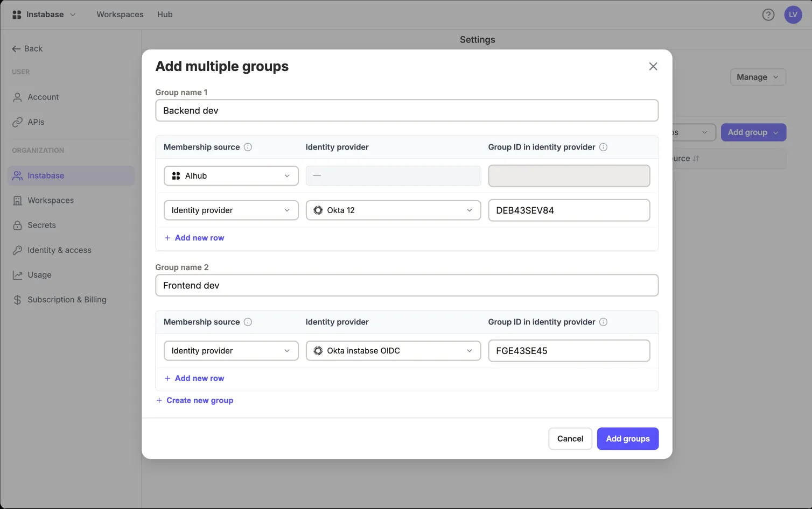This screenshot has width=812, height=509.
Task: Open Hub in the top navigation
Action: 165,15
